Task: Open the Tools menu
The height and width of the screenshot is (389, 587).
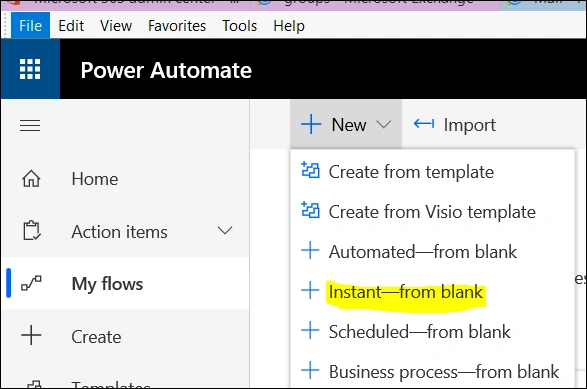Action: 240,26
